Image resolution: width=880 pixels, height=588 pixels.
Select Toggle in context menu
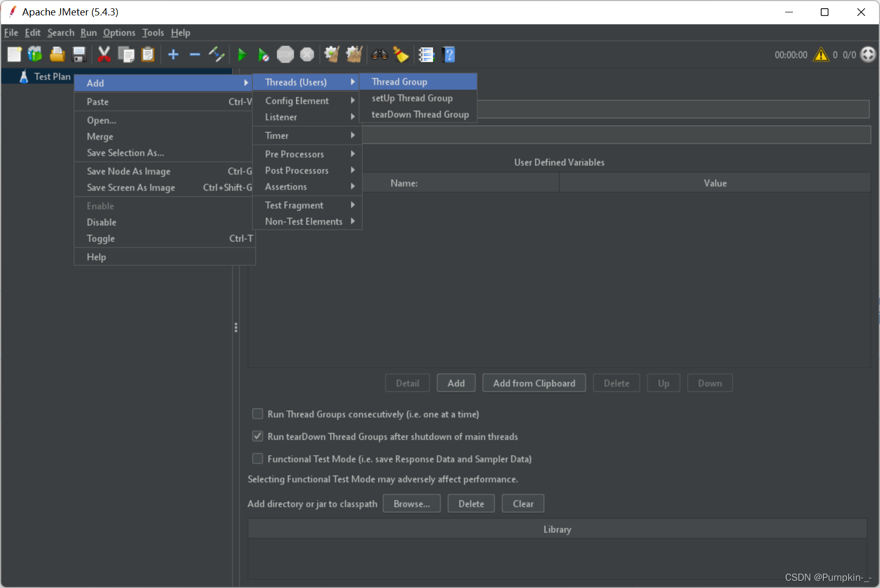click(165, 238)
